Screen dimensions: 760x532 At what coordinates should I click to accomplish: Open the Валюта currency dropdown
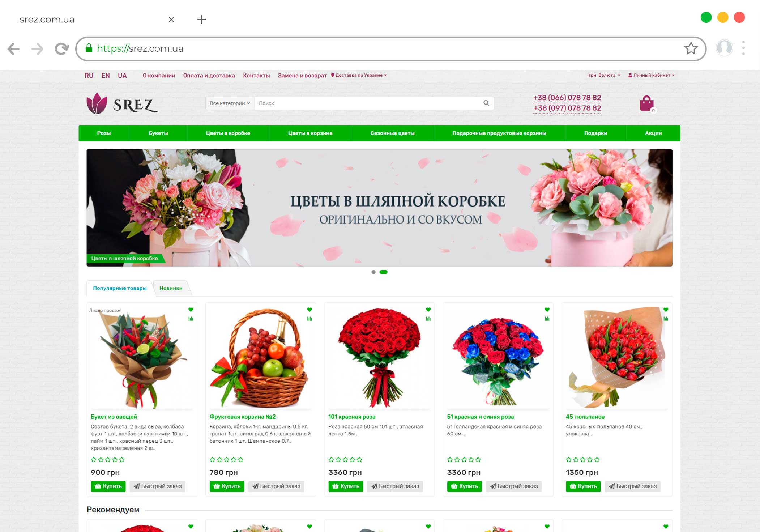(x=604, y=75)
